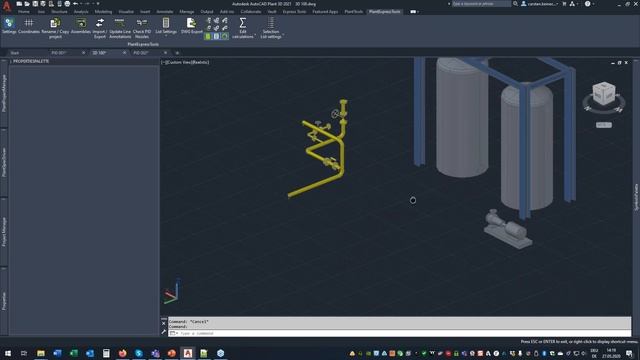Image resolution: width=640 pixels, height=360 pixels.
Task: Expand the Edit calculations dropdown arrow
Action: coord(255,36)
